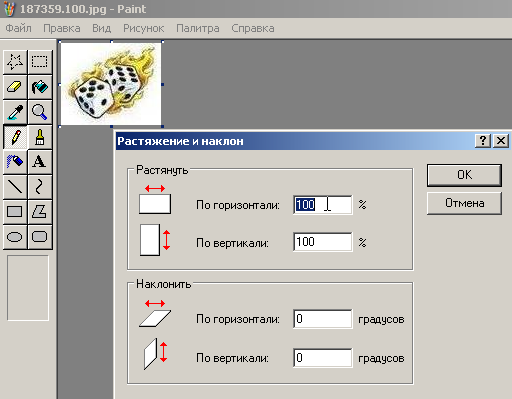This screenshot has width=512, height=399.
Task: Close the Растяжение и наклон dialog
Action: (501, 141)
